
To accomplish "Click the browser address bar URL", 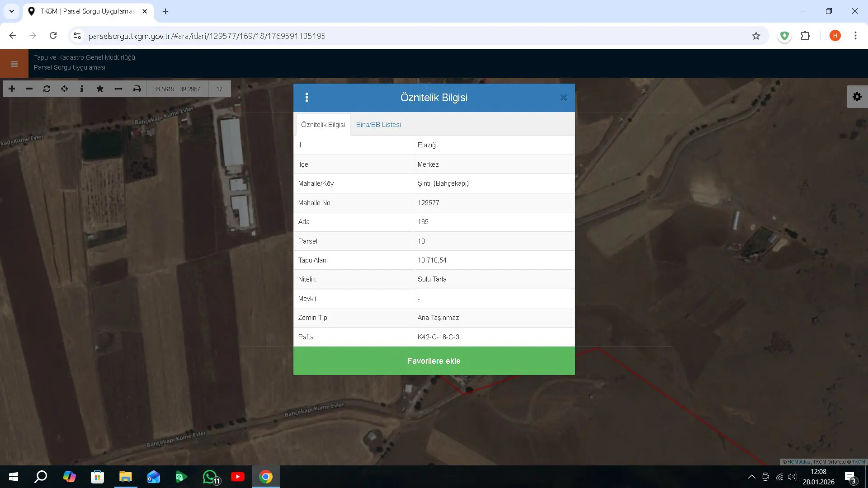I will click(x=207, y=36).
